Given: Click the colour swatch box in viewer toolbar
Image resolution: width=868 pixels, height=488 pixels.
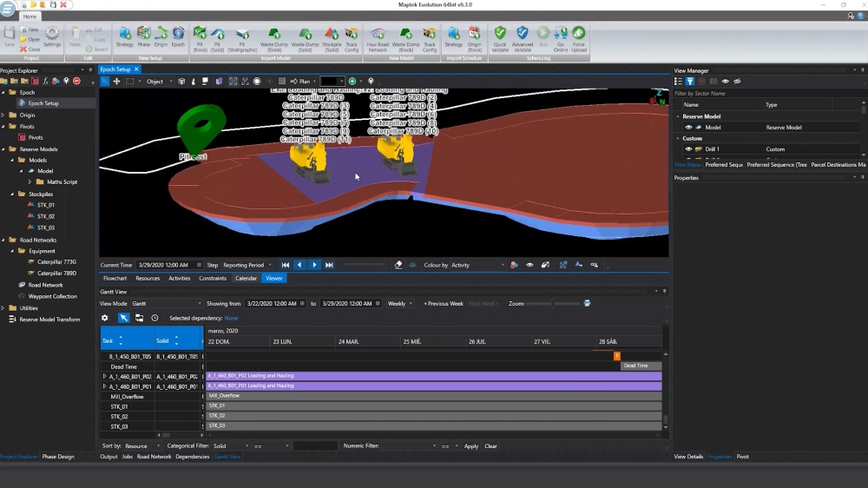Looking at the screenshot, I should pyautogui.click(x=332, y=82).
